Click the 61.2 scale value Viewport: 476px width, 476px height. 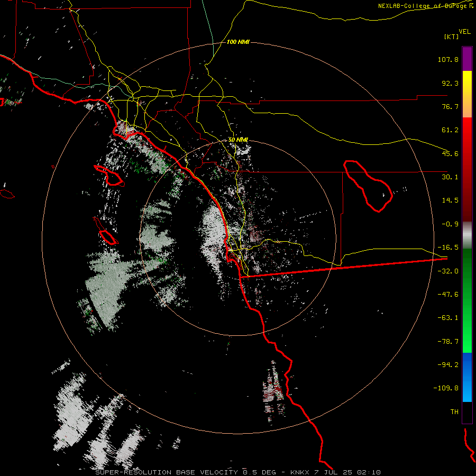click(450, 130)
